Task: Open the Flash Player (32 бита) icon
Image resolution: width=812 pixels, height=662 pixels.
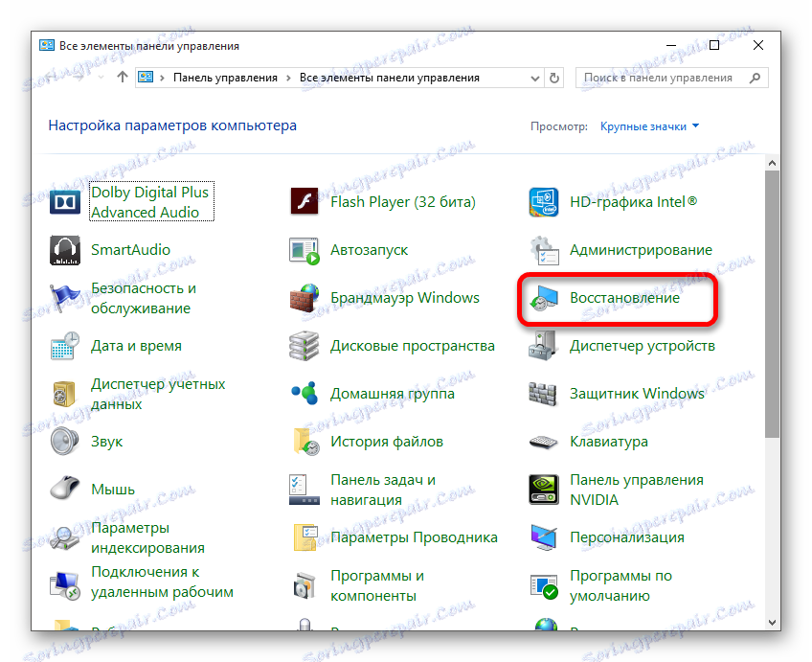Action: [x=304, y=201]
